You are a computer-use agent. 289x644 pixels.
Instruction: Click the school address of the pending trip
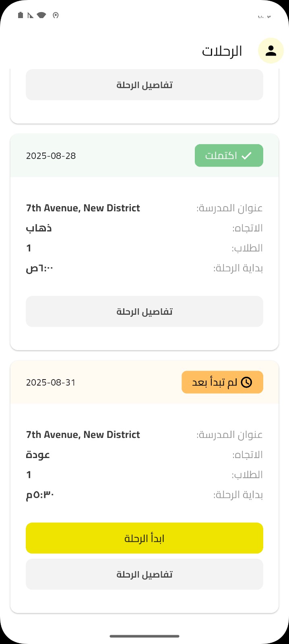[83, 435]
